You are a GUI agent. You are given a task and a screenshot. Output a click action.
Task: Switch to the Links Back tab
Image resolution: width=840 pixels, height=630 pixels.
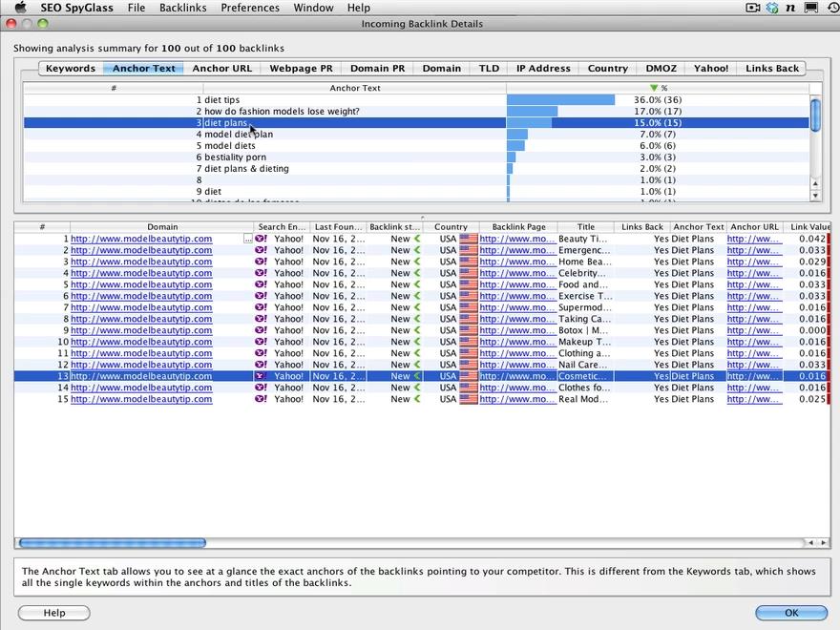point(772,68)
